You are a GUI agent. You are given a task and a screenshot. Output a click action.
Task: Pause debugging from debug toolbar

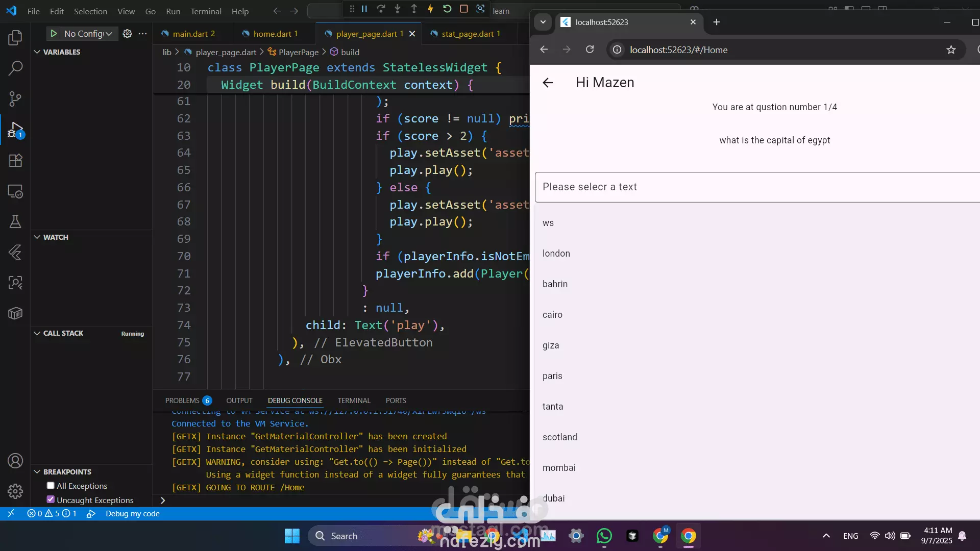[x=364, y=9]
